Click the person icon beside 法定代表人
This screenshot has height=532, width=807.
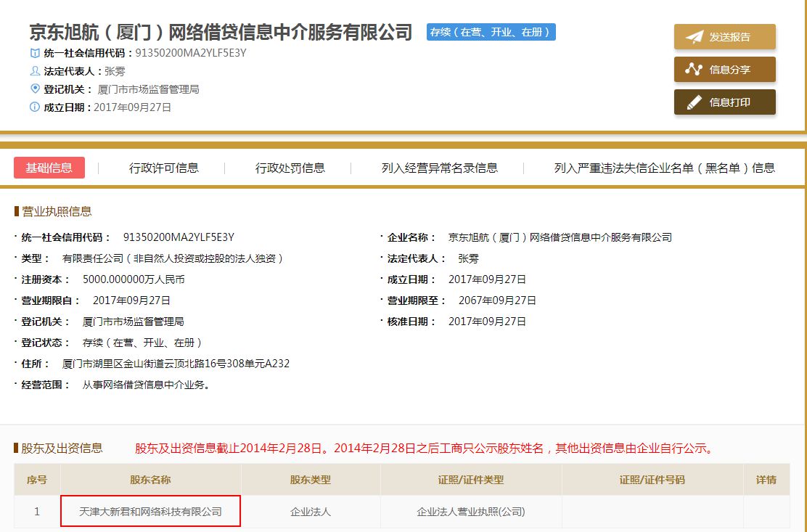click(x=35, y=70)
